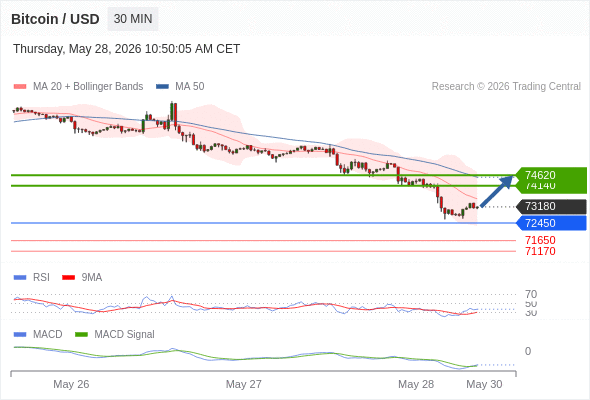Click the Bitcoin / USD title
The height and width of the screenshot is (400, 590).
point(55,19)
